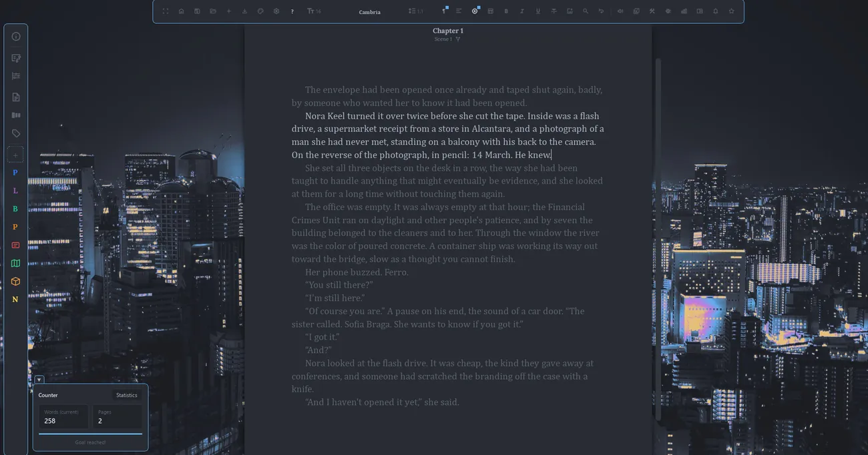Open text alignment options
Screen dimensions: 868x455
point(459,11)
